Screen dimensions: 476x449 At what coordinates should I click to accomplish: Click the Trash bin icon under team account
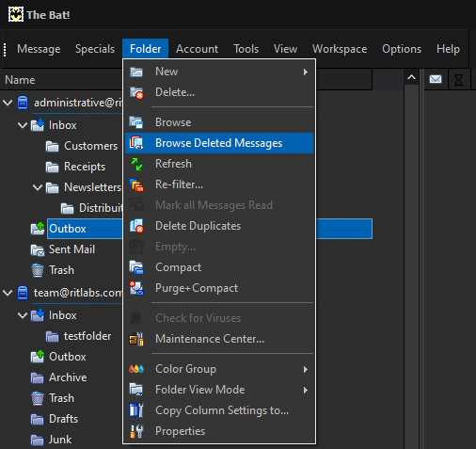click(x=38, y=398)
